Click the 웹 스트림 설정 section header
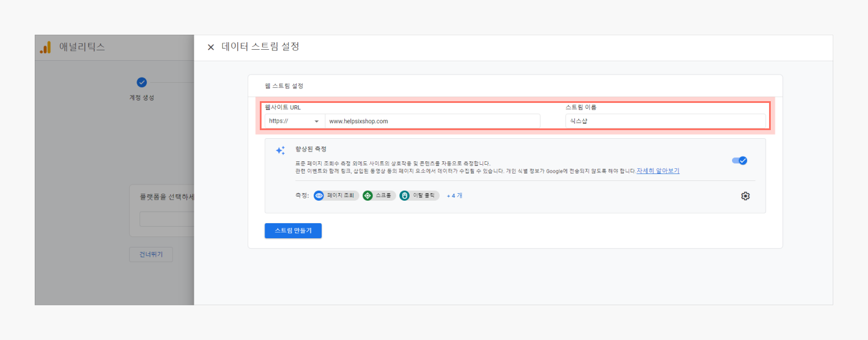The height and width of the screenshot is (340, 868). pyautogui.click(x=284, y=86)
